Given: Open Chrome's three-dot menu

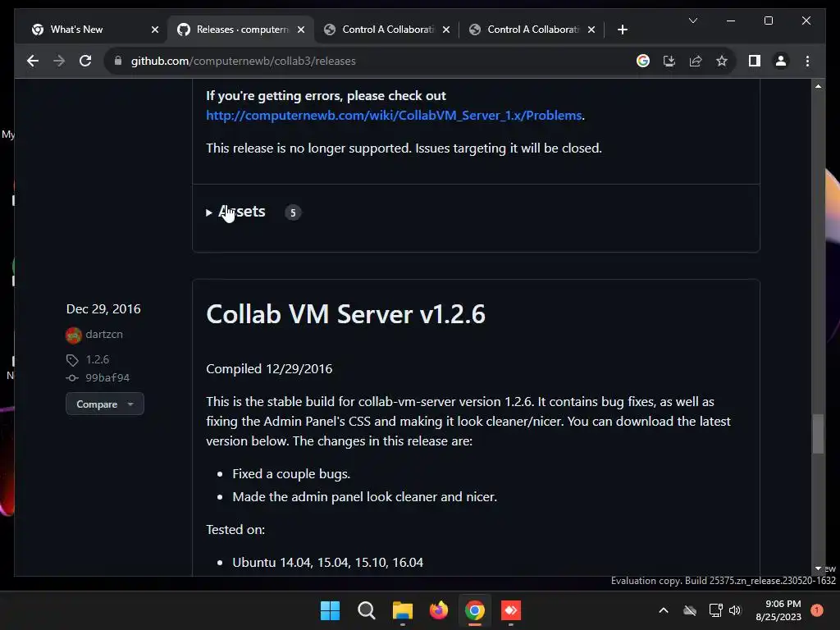Looking at the screenshot, I should pos(807,61).
